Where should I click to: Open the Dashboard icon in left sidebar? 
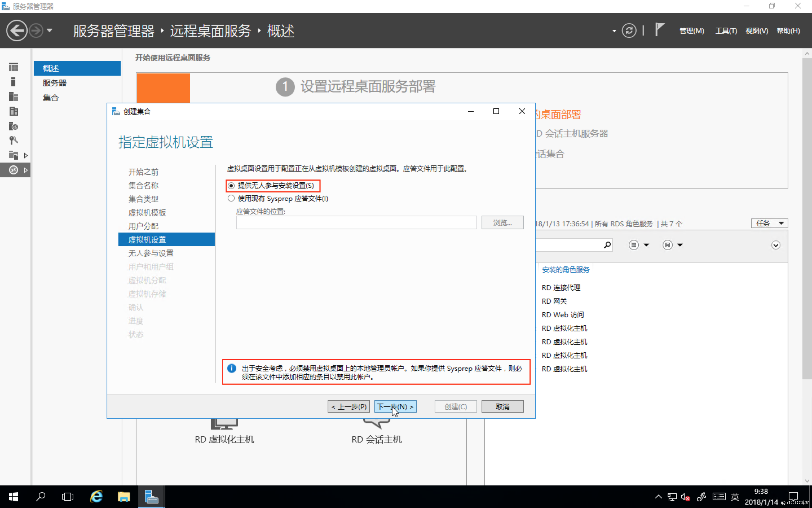(x=14, y=67)
